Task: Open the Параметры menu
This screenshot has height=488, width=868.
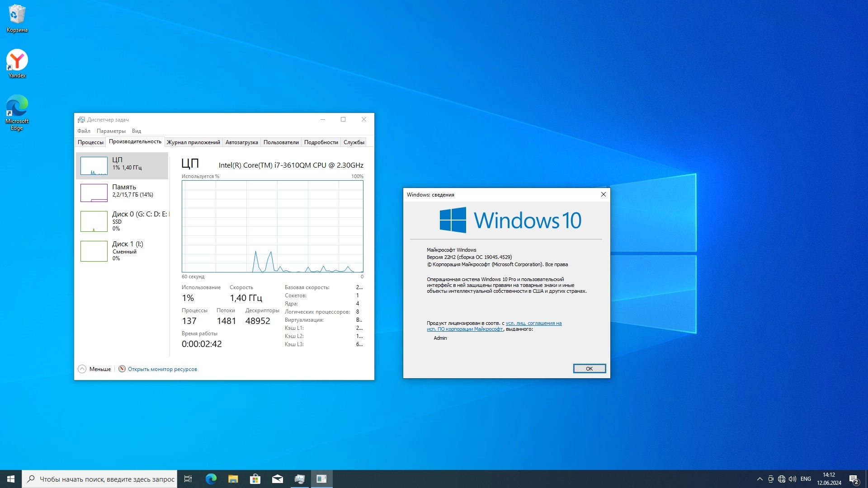Action: [111, 131]
